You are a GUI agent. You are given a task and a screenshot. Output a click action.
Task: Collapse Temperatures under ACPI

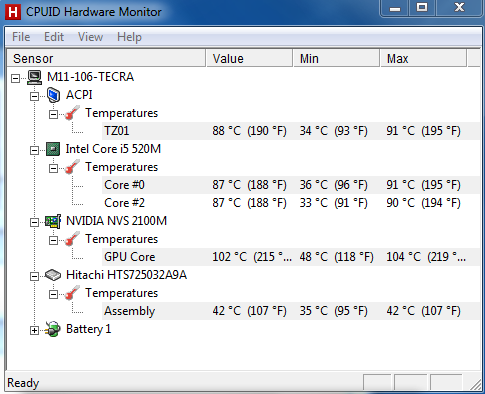(53, 114)
